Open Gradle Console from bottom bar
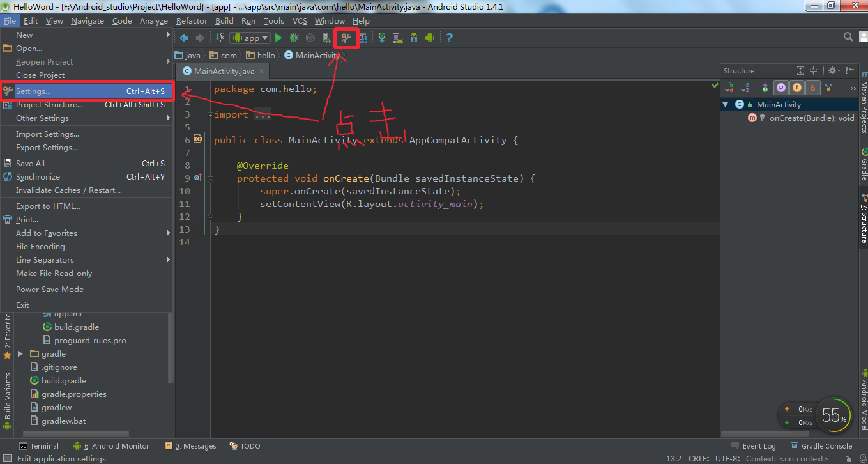Screen dimensions: 868x464 click(x=821, y=446)
